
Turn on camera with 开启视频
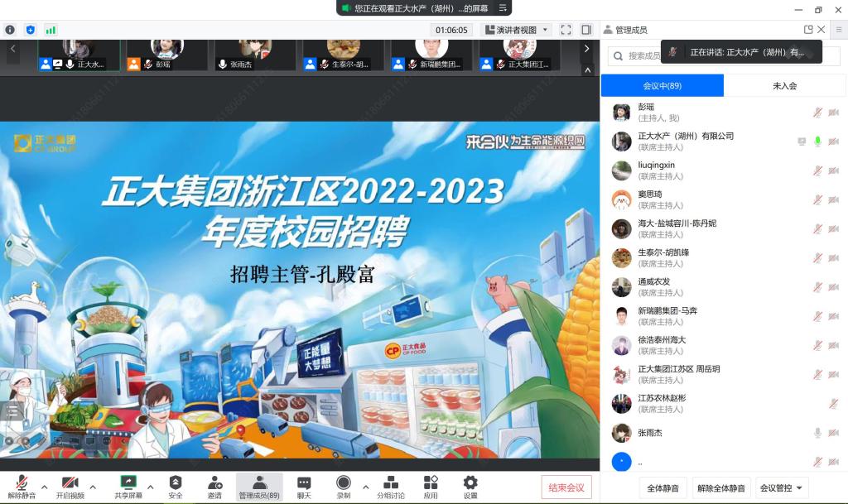click(x=70, y=486)
